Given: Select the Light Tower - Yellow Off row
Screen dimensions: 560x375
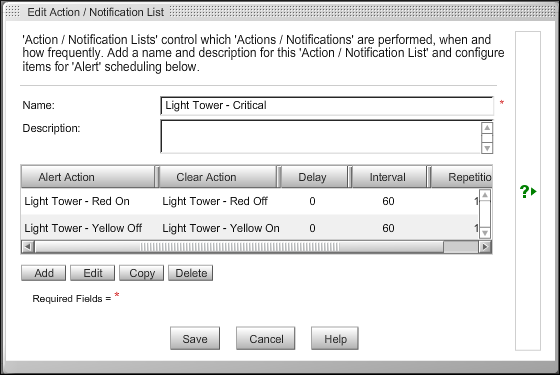Looking at the screenshot, I should pos(250,228).
